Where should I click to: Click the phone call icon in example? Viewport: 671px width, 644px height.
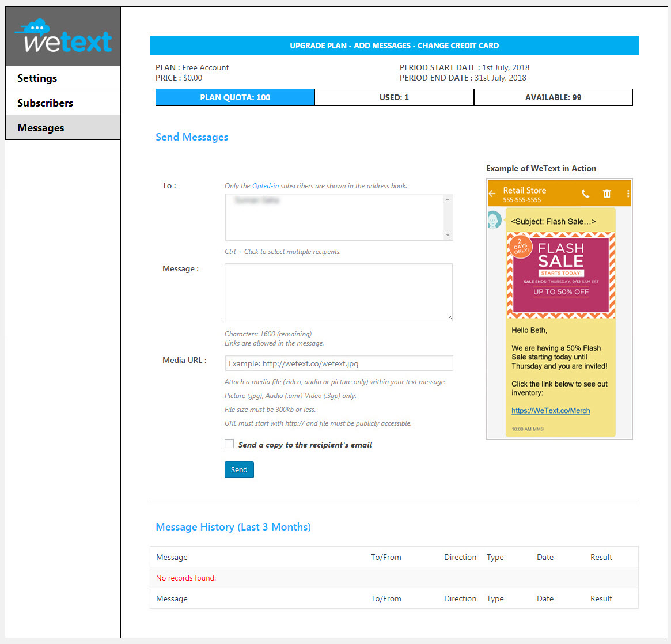point(585,194)
